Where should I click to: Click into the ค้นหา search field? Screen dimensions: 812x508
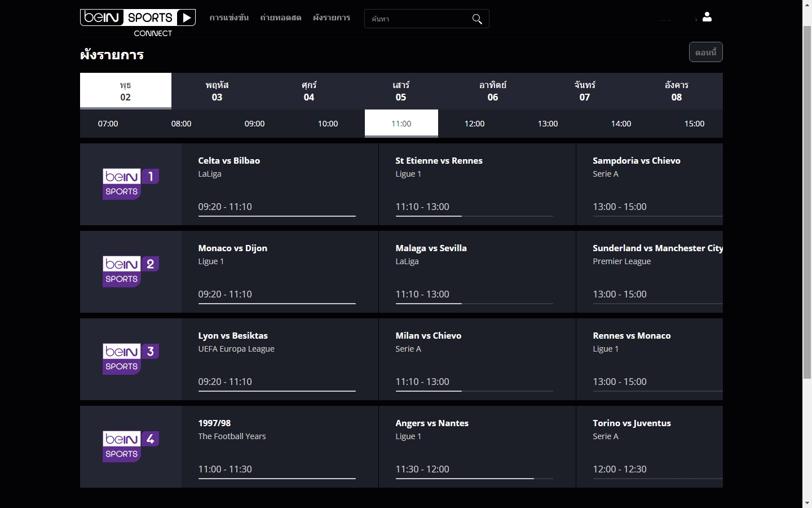(420, 19)
